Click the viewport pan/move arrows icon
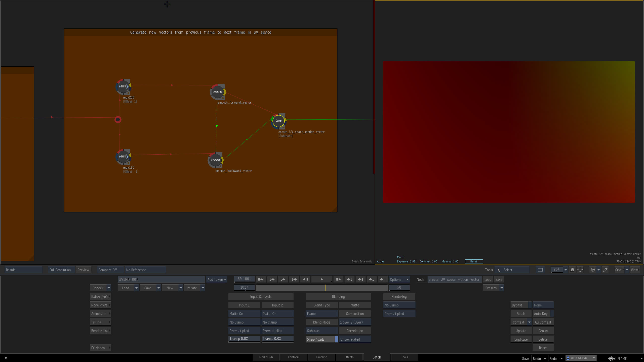 click(x=580, y=270)
